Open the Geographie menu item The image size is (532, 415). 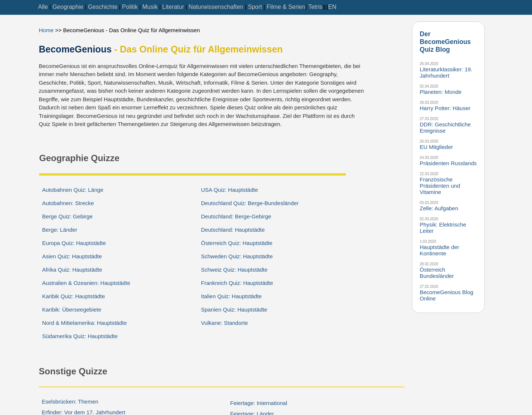point(68,7)
